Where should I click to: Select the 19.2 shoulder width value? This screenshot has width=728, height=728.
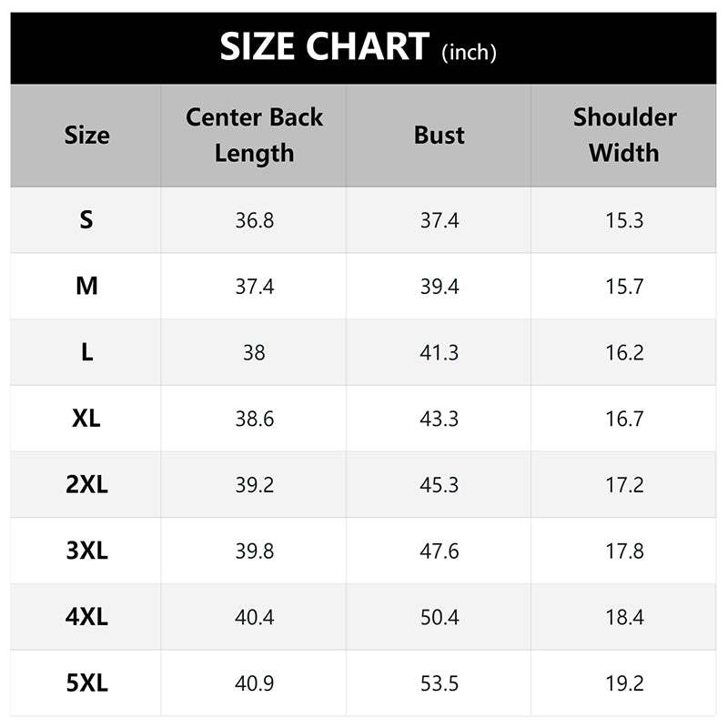(x=624, y=684)
